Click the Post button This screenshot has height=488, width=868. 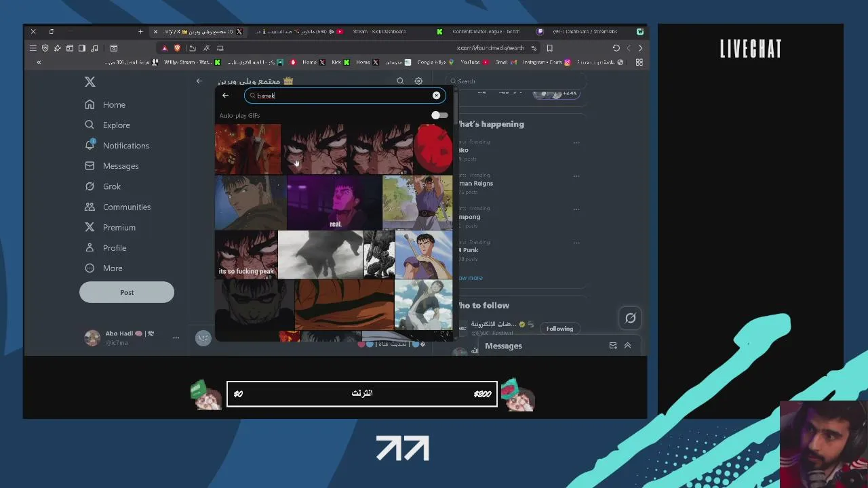[x=127, y=292]
